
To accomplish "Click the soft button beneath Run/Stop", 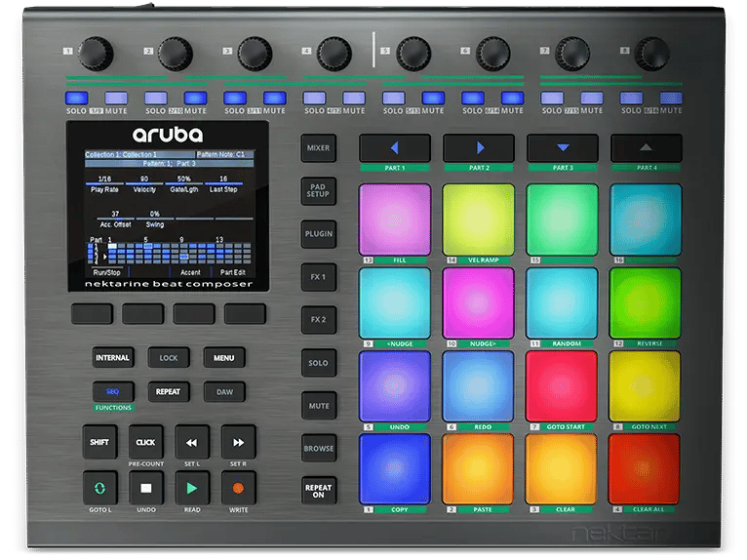I will point(93,314).
